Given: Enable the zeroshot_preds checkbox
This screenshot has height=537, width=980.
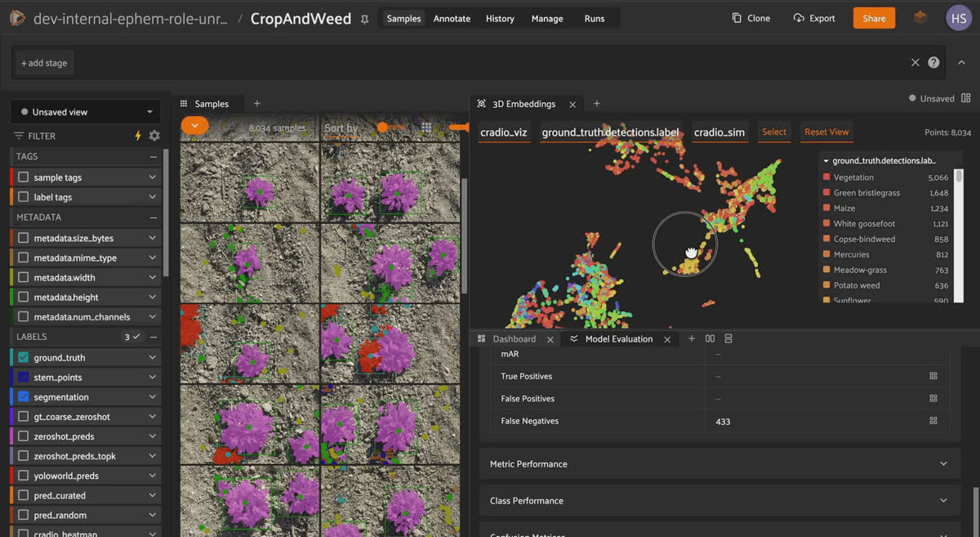Looking at the screenshot, I should click(23, 436).
